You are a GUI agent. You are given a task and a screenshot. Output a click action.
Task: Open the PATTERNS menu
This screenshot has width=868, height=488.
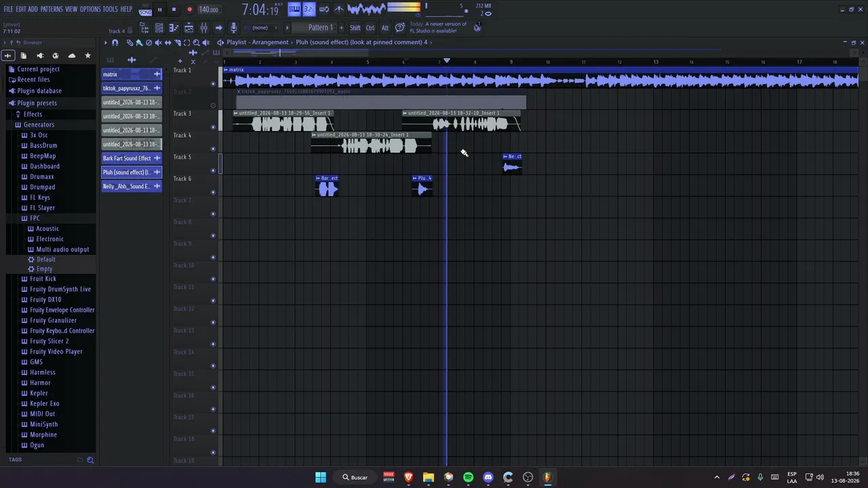(52, 9)
